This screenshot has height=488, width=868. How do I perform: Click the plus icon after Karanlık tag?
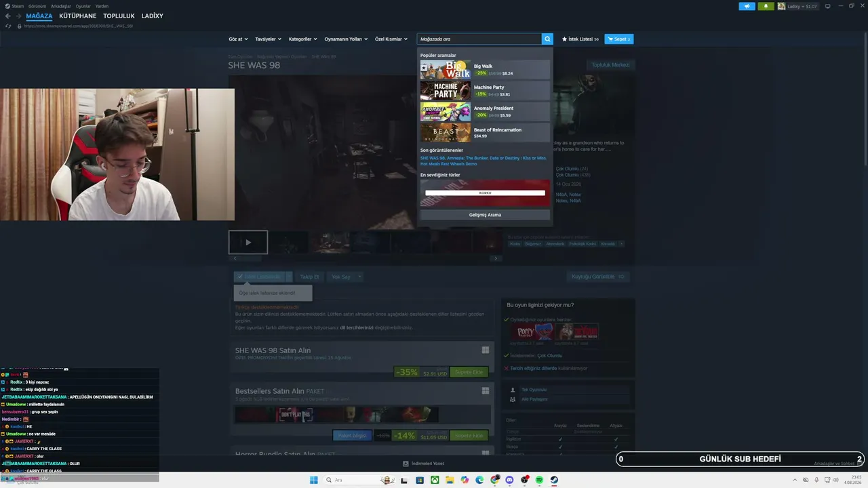coord(621,244)
